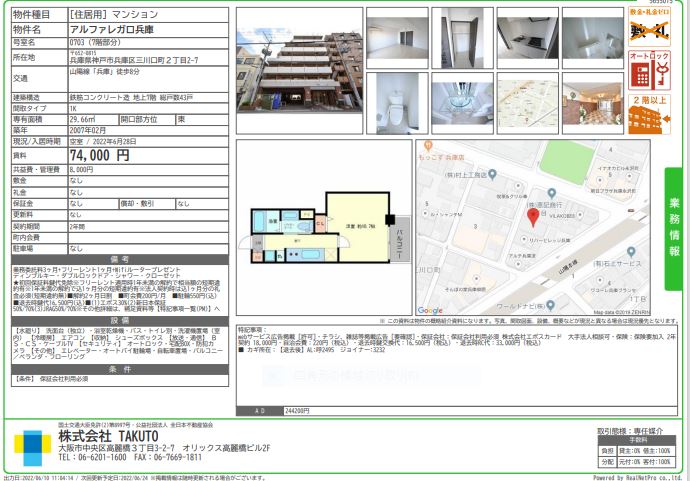Click the 1K floor plan diagram
This screenshot has height=481, width=690.
(x=324, y=228)
